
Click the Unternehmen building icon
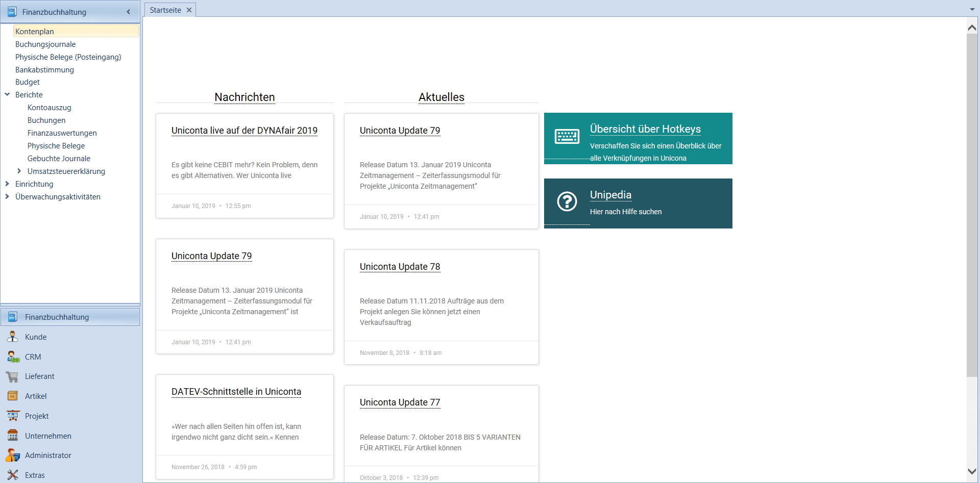[13, 436]
